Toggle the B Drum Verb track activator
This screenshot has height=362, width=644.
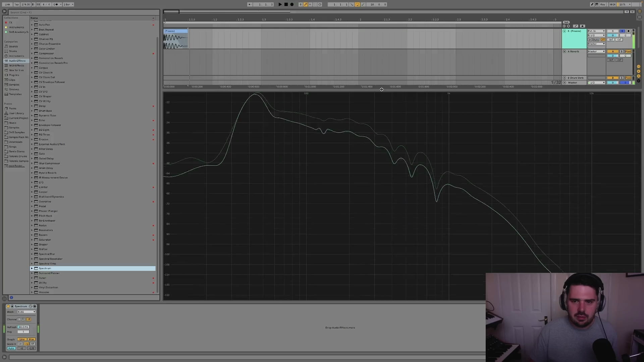pos(613,78)
